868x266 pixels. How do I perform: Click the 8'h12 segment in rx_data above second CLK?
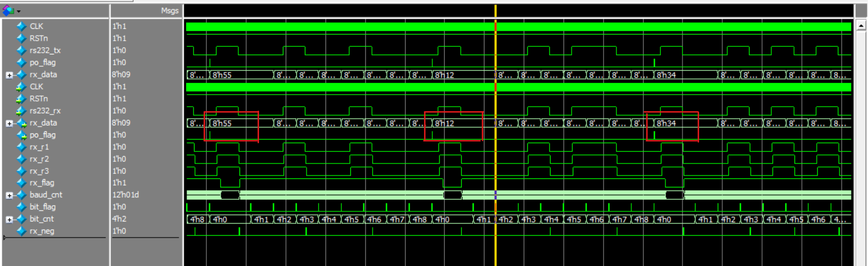pos(463,75)
